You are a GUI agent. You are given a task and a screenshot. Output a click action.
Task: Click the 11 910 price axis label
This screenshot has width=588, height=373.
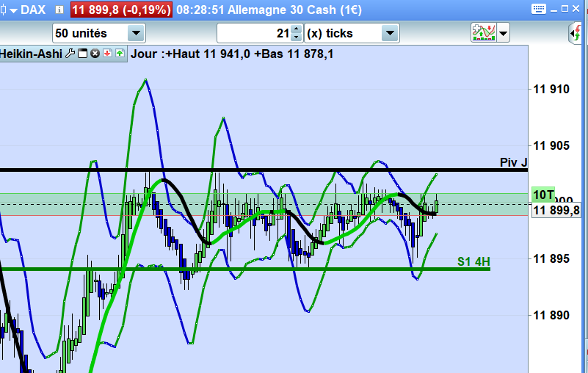pos(551,90)
